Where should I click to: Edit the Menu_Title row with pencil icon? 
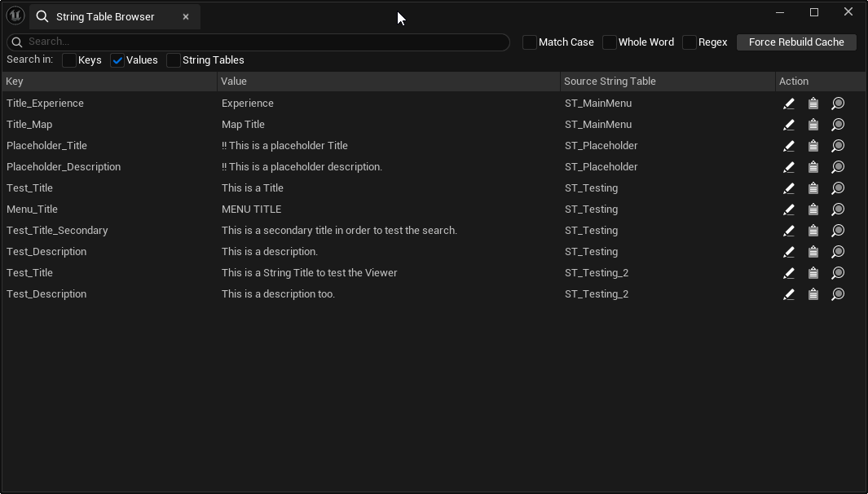coord(789,210)
